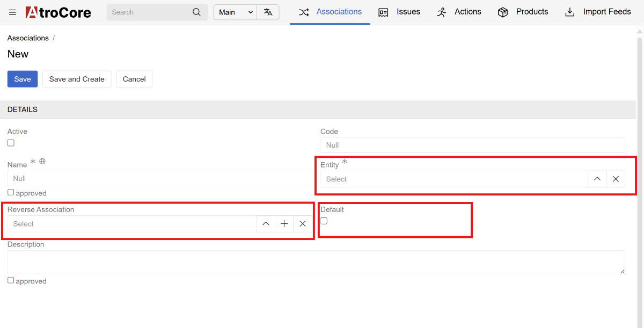This screenshot has height=328, width=644.
Task: Click the Save button
Action: (x=23, y=79)
